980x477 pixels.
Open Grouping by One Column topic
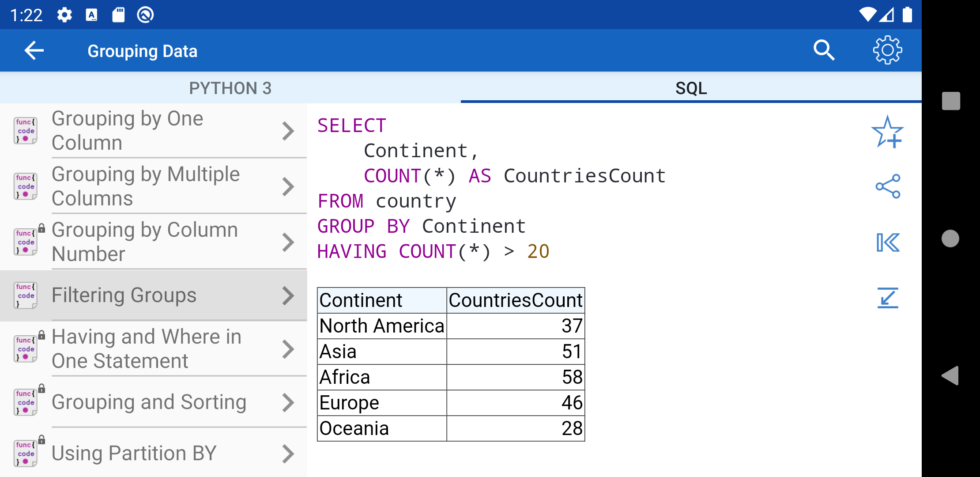pos(154,131)
